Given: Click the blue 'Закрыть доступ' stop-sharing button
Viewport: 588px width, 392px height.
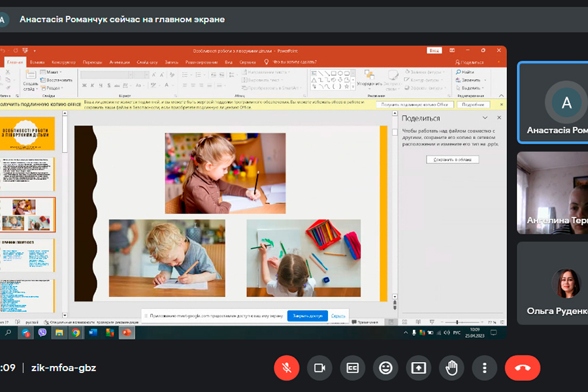Looking at the screenshot, I should click(307, 316).
